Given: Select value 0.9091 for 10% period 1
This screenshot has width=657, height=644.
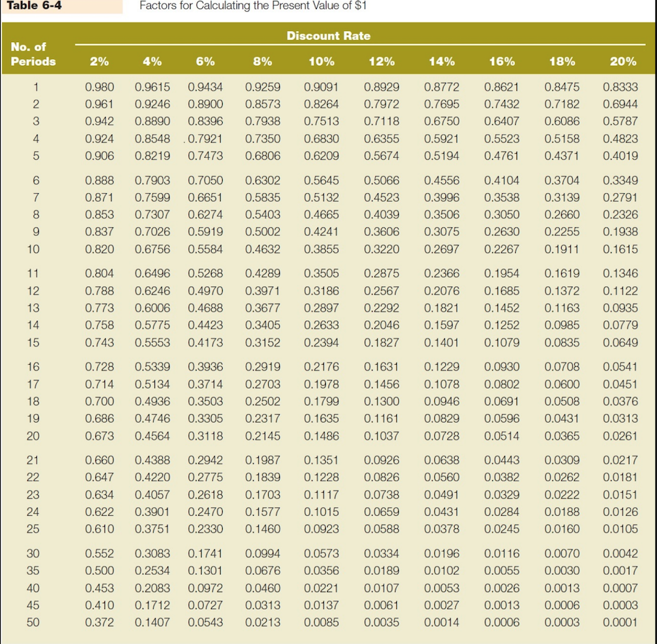Looking at the screenshot, I should (321, 87).
